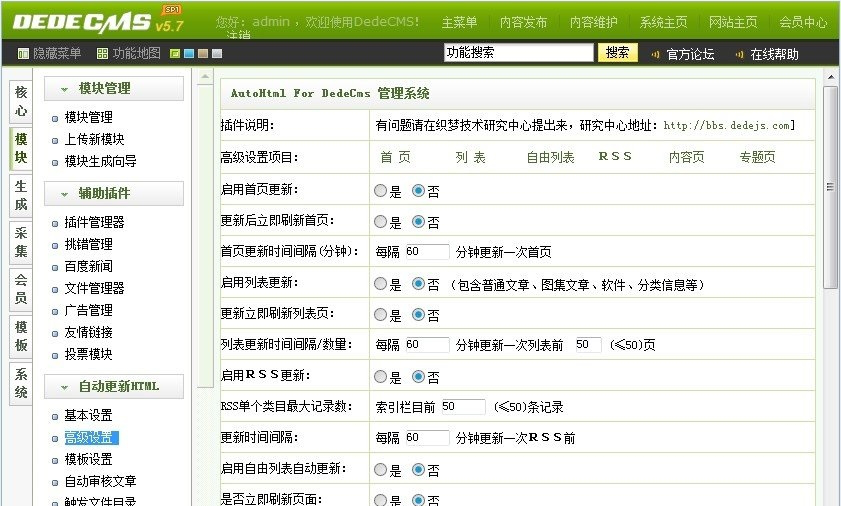Switch to the 系统 side tab

click(x=21, y=383)
